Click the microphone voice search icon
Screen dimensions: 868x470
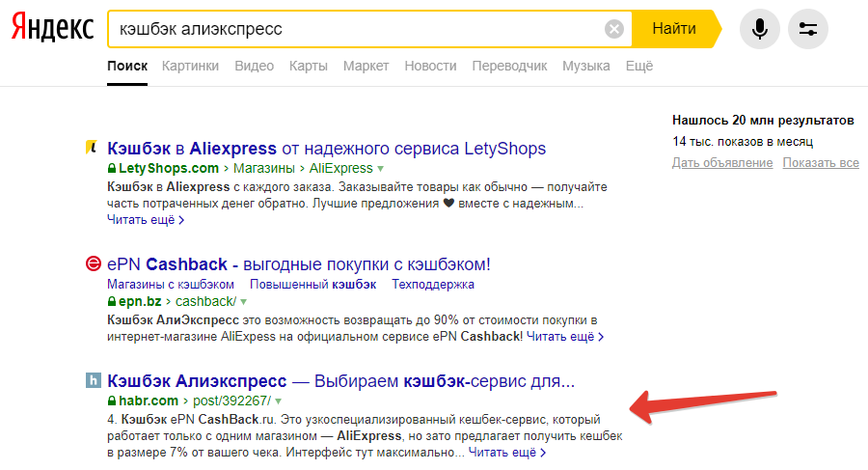pos(760,29)
